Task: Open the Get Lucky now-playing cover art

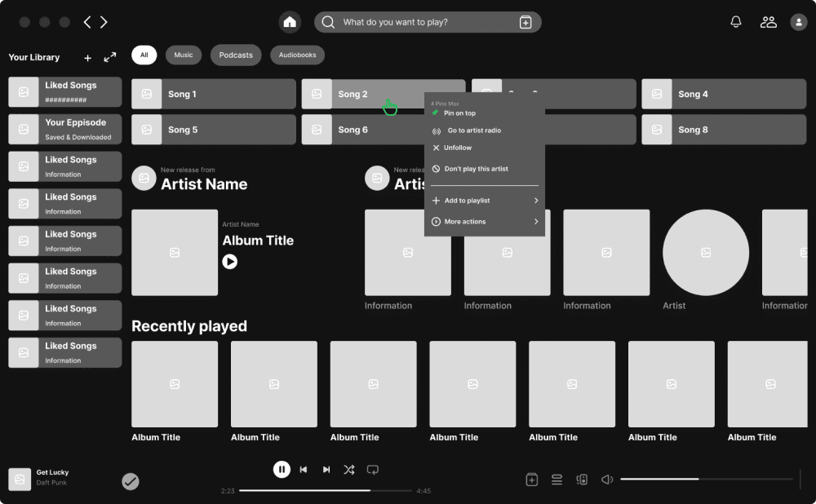Action: [20, 479]
